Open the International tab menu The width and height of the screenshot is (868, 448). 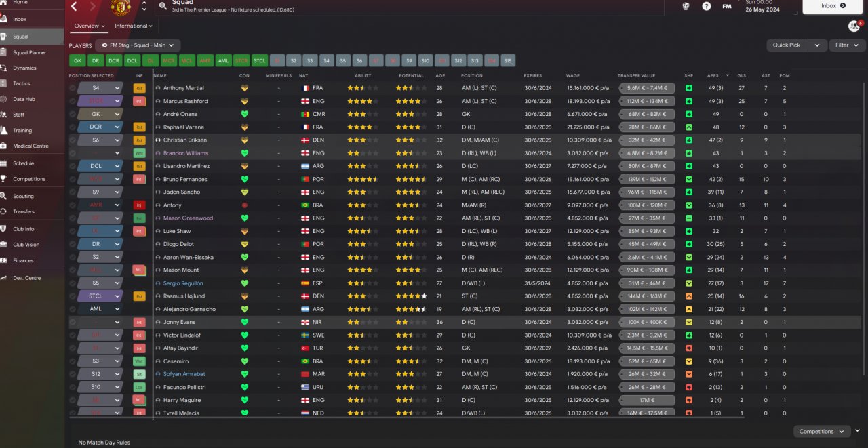(x=133, y=26)
